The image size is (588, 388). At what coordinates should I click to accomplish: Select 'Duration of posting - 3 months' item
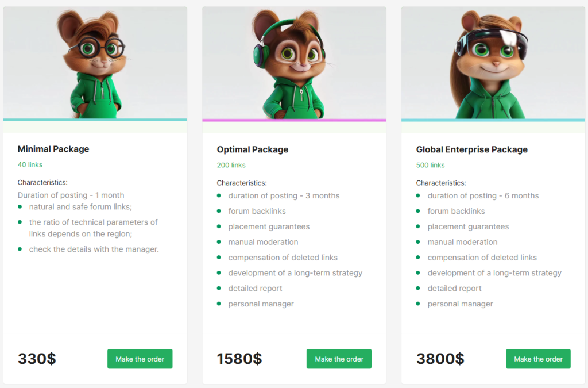284,195
